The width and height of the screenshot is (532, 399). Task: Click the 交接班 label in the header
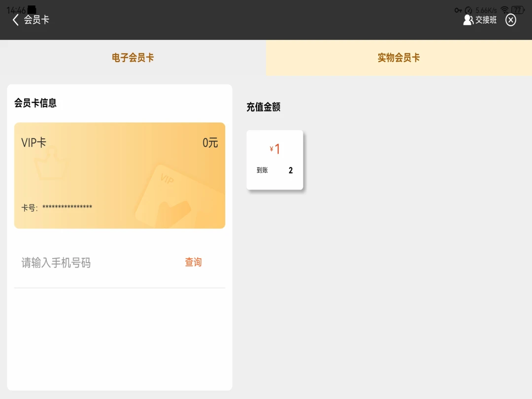486,20
